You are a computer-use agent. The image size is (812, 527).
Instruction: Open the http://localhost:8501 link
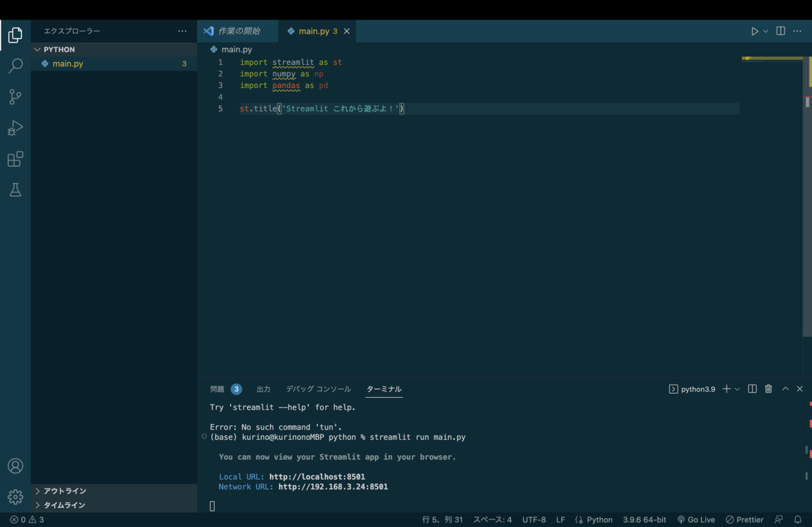(x=317, y=477)
